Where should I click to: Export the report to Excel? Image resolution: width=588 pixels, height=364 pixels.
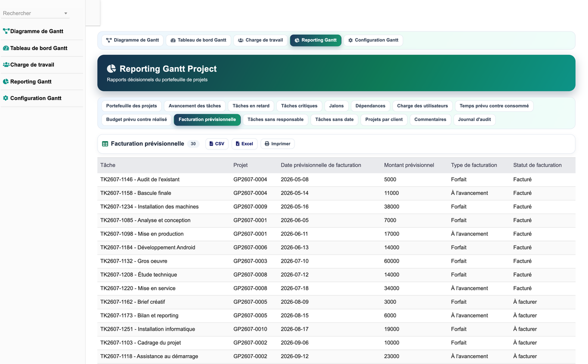244,144
